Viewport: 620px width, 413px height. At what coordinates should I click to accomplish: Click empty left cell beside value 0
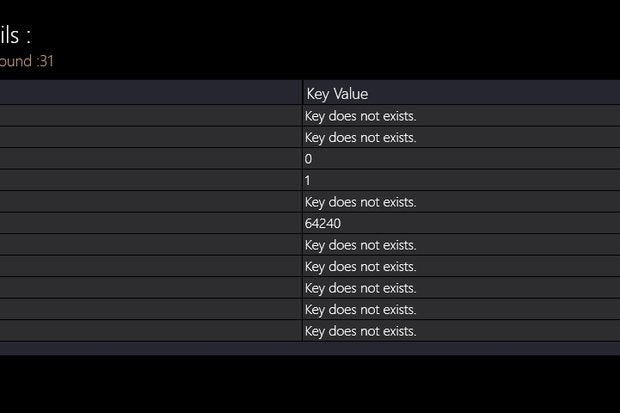click(x=151, y=159)
